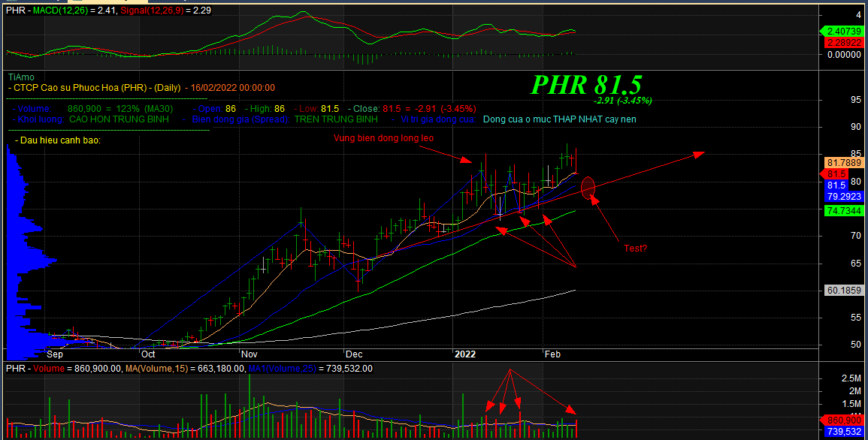Viewport: 868px width, 440px height.
Task: Click the '-2.91 (-3.45%)' change under the title
Action: click(x=622, y=101)
